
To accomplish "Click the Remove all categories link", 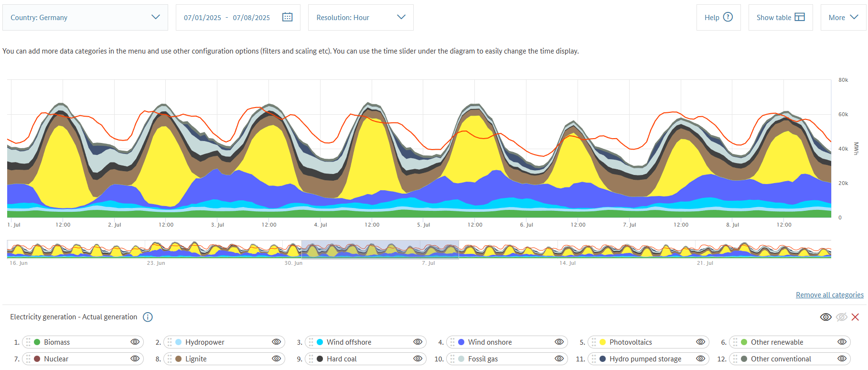I will coord(829,295).
